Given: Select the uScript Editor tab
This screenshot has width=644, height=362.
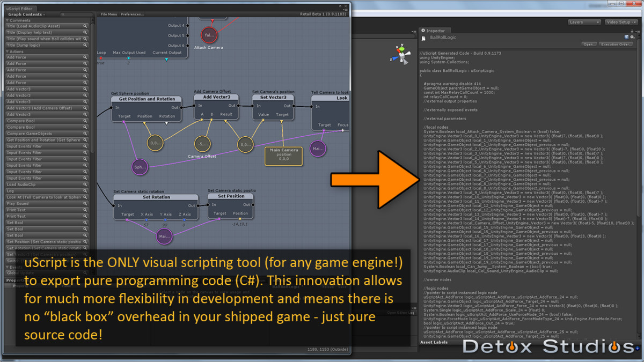Looking at the screenshot, I should (19, 9).
